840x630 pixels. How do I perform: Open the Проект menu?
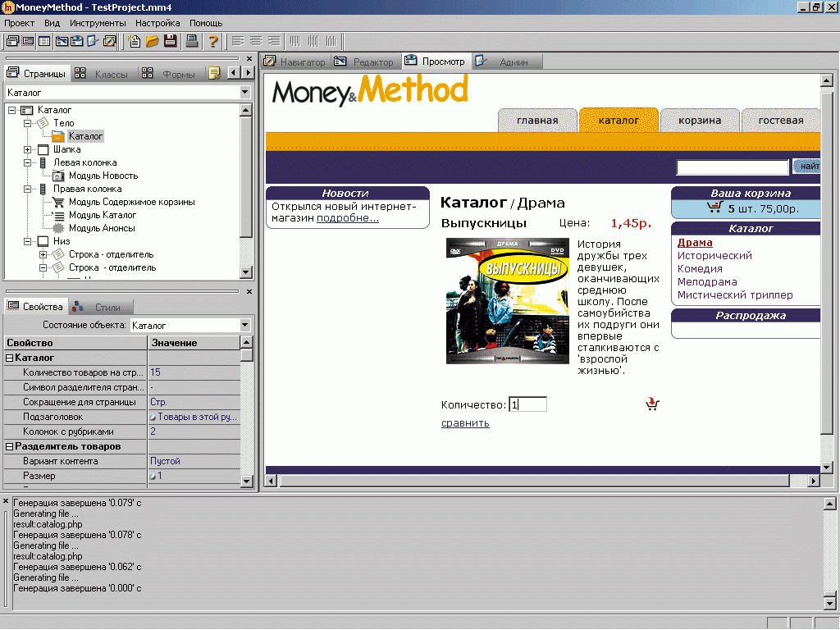pos(20,23)
